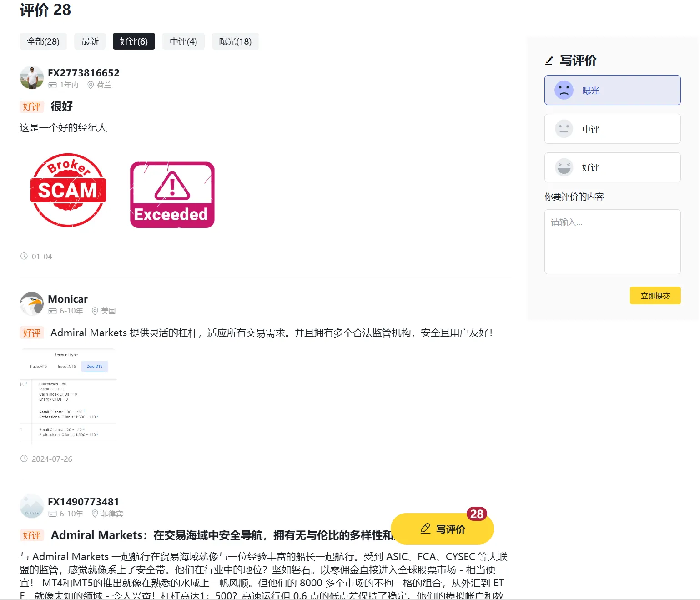Click the clock icon beside 2024-07-26

point(24,459)
